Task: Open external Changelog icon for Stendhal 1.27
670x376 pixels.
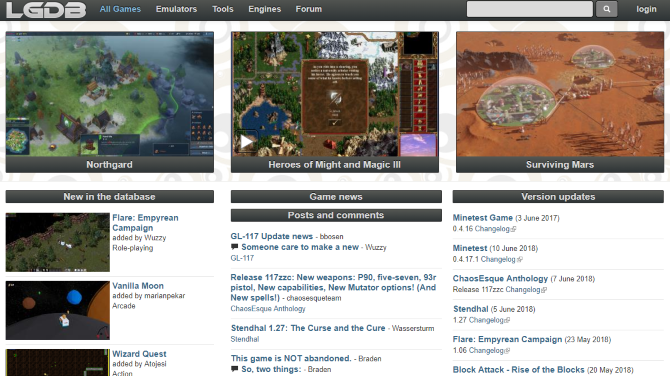Action: click(x=507, y=320)
